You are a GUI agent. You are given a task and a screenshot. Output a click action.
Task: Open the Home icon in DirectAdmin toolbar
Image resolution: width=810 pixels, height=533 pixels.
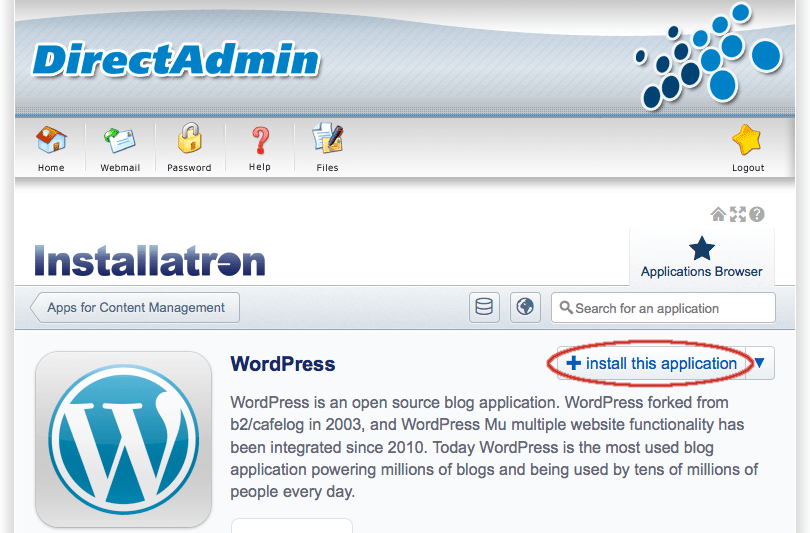click(x=51, y=140)
